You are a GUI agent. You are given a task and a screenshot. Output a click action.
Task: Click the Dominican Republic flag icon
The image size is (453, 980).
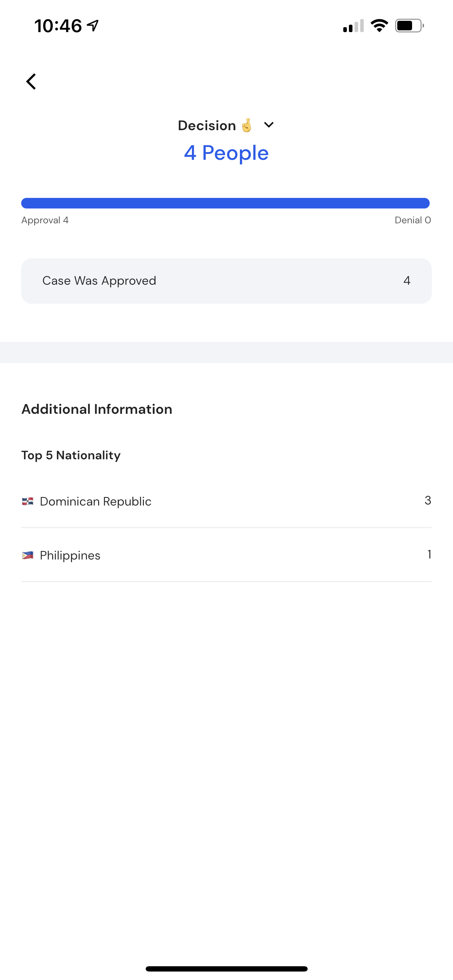point(28,501)
